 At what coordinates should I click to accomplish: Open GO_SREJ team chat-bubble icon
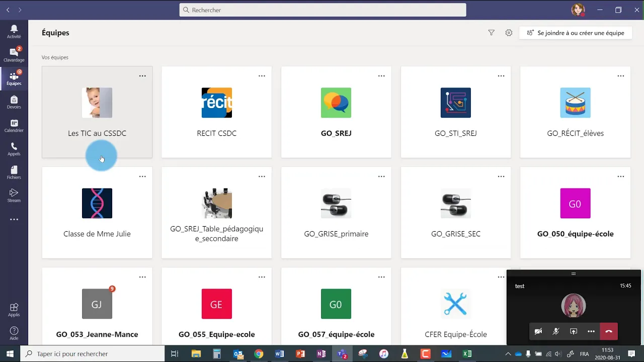[x=336, y=103]
